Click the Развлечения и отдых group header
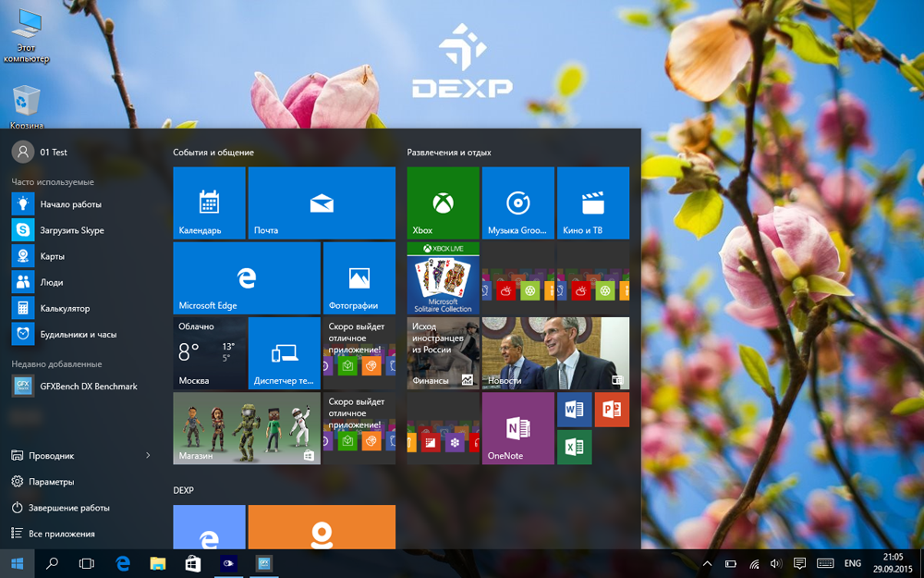The height and width of the screenshot is (578, 924). pyautogui.click(x=449, y=153)
